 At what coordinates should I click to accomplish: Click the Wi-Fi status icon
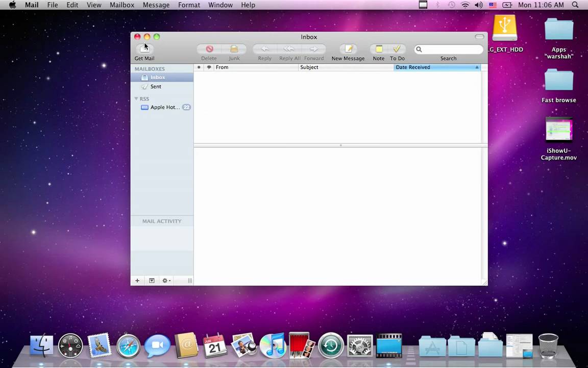(x=465, y=5)
